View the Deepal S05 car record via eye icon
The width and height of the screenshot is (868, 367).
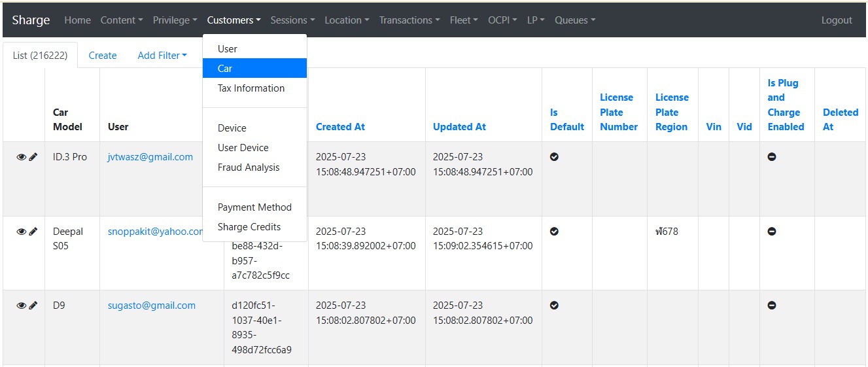click(21, 232)
